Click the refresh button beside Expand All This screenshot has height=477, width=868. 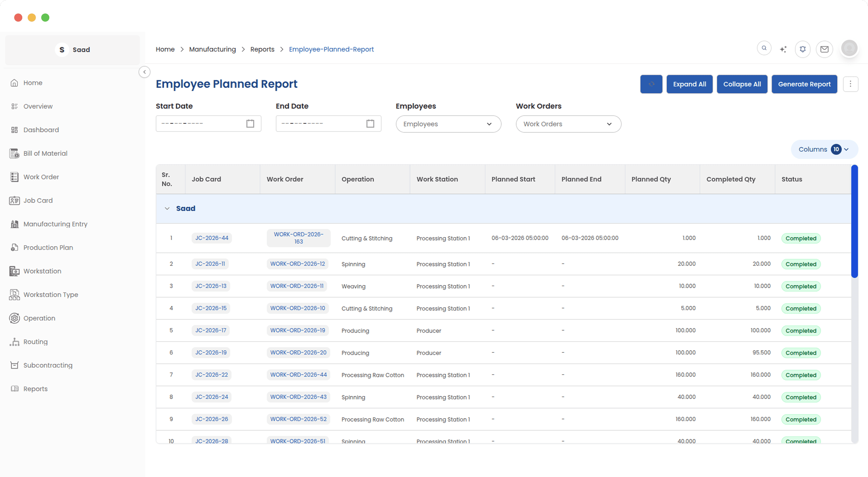(651, 84)
